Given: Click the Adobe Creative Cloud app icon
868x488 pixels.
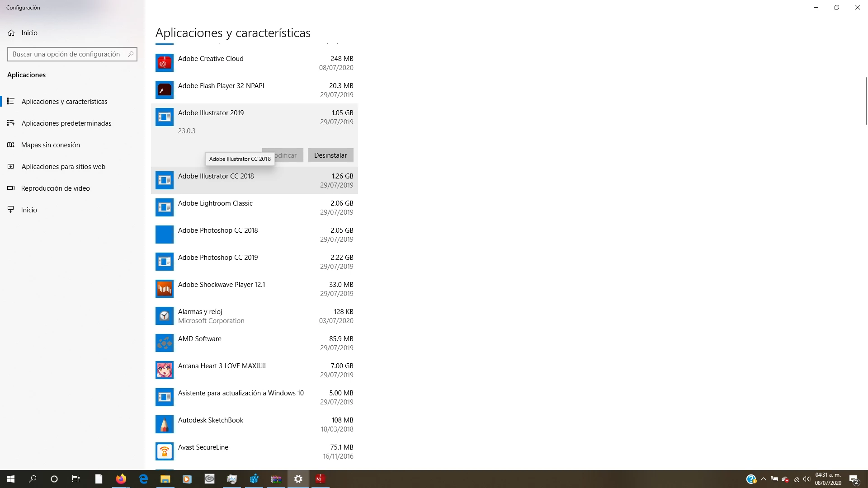Looking at the screenshot, I should pyautogui.click(x=164, y=63).
